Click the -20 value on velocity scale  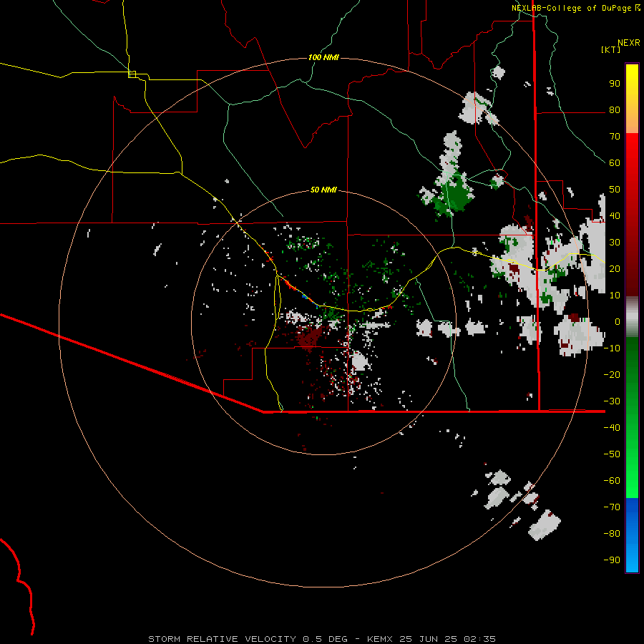click(612, 374)
